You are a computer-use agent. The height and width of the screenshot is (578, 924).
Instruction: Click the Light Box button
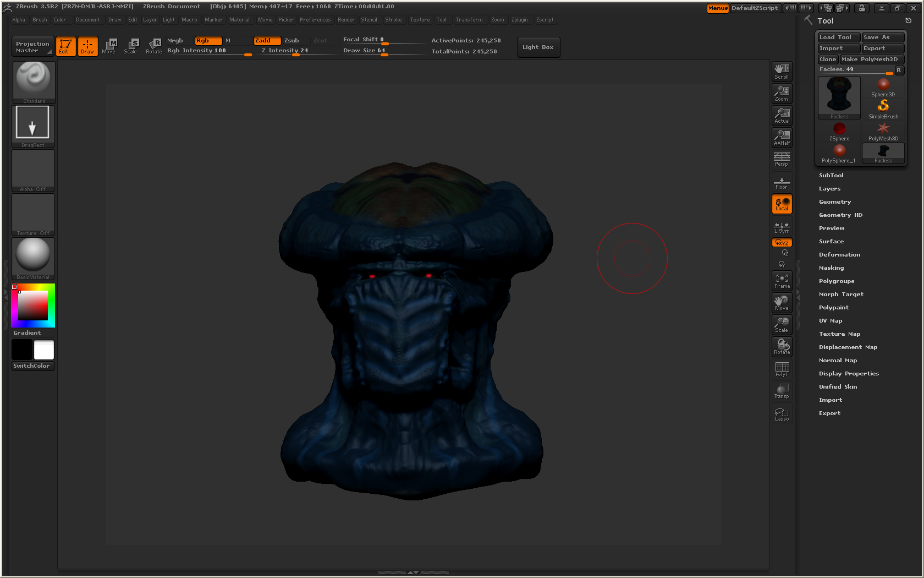538,47
